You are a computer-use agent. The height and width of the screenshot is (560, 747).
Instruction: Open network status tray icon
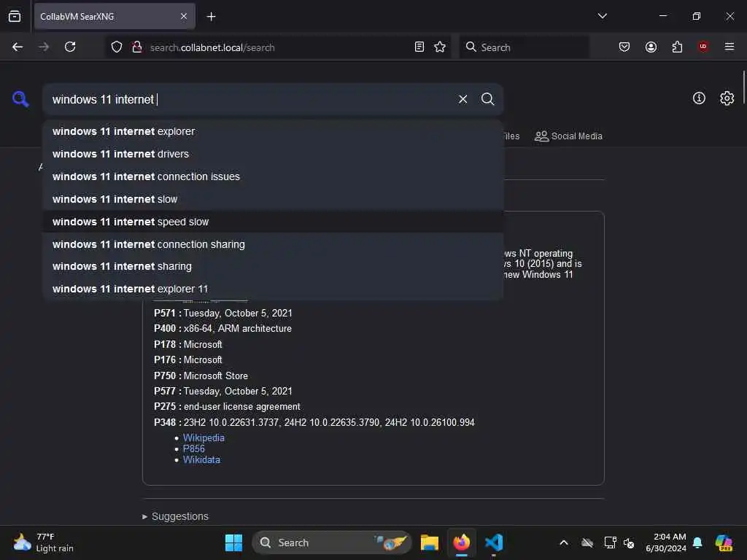click(x=610, y=542)
